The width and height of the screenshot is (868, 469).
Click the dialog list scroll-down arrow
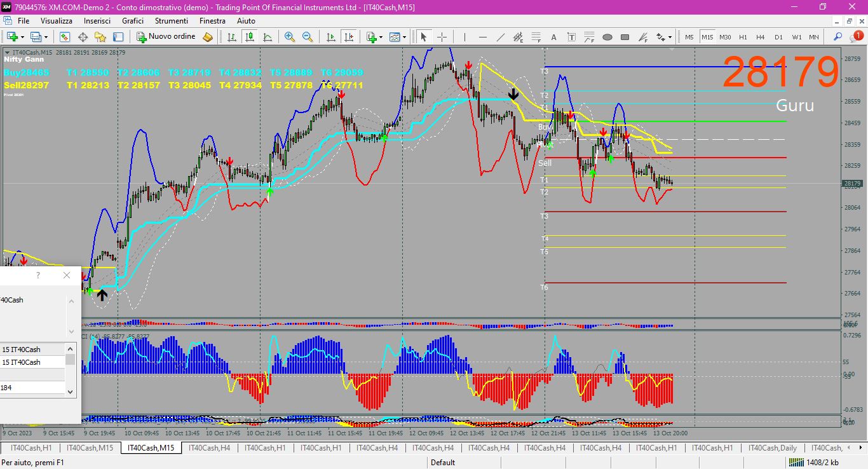tap(71, 393)
